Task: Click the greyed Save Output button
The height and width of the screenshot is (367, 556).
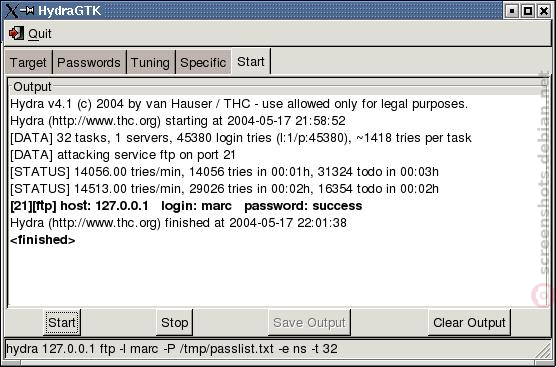Action: (309, 322)
